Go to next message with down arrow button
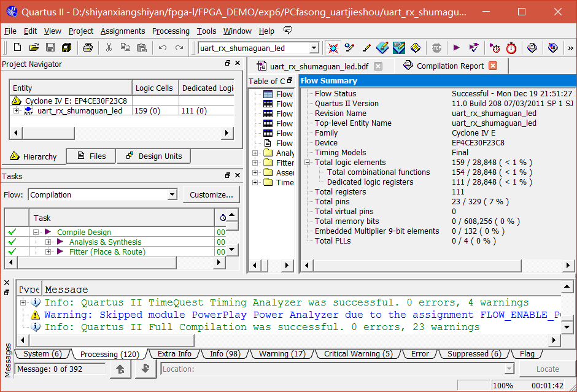577x392 pixels. [145, 369]
